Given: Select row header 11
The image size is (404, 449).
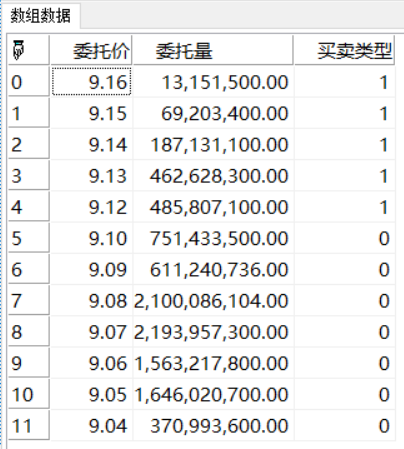Looking at the screenshot, I should tap(29, 425).
